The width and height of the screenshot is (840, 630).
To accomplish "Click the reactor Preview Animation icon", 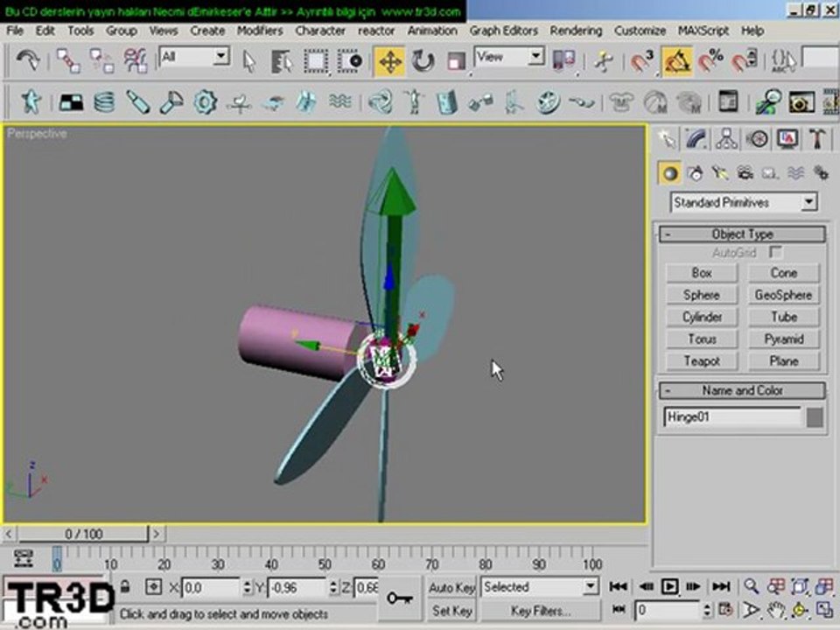I will tap(801, 101).
